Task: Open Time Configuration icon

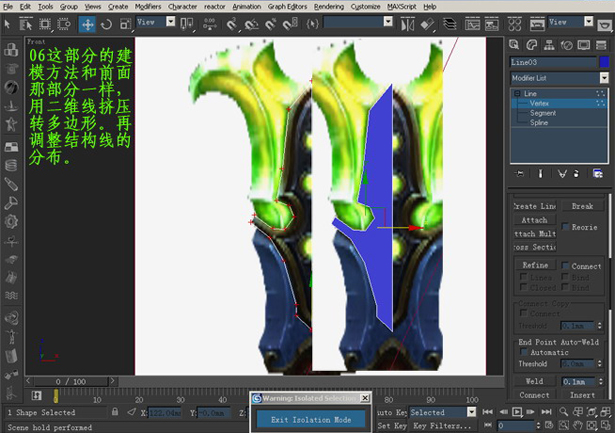Action: tap(549, 425)
